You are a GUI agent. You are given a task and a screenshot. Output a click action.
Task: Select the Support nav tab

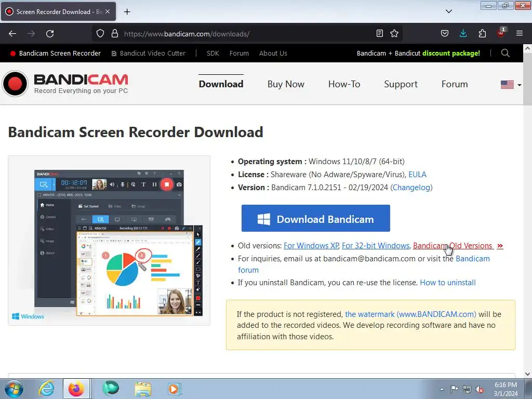tap(401, 84)
